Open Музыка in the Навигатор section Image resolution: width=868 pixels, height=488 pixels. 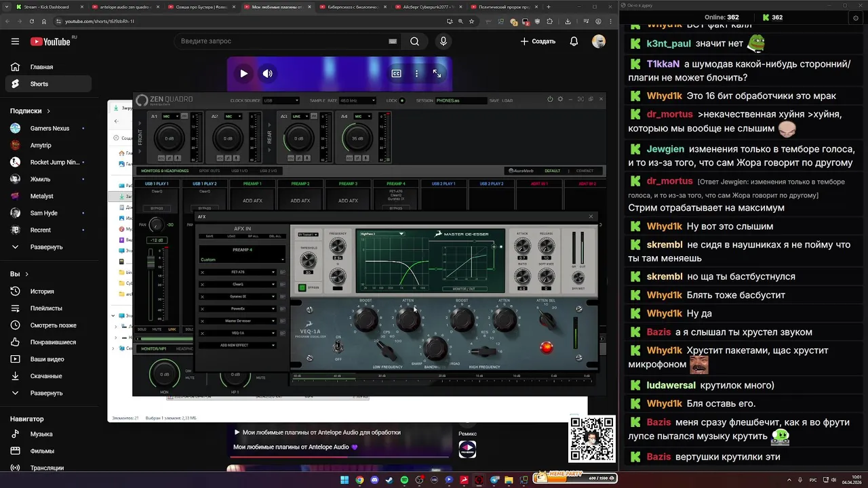(x=47, y=434)
